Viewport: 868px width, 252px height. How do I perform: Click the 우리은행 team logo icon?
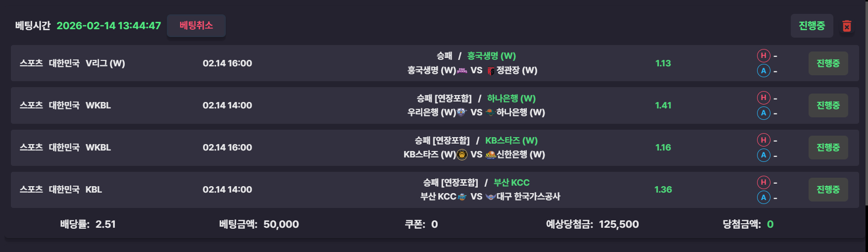tap(462, 112)
